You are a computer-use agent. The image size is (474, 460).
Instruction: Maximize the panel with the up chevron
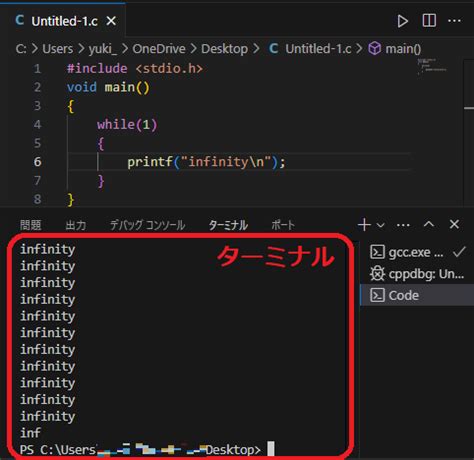pos(429,224)
